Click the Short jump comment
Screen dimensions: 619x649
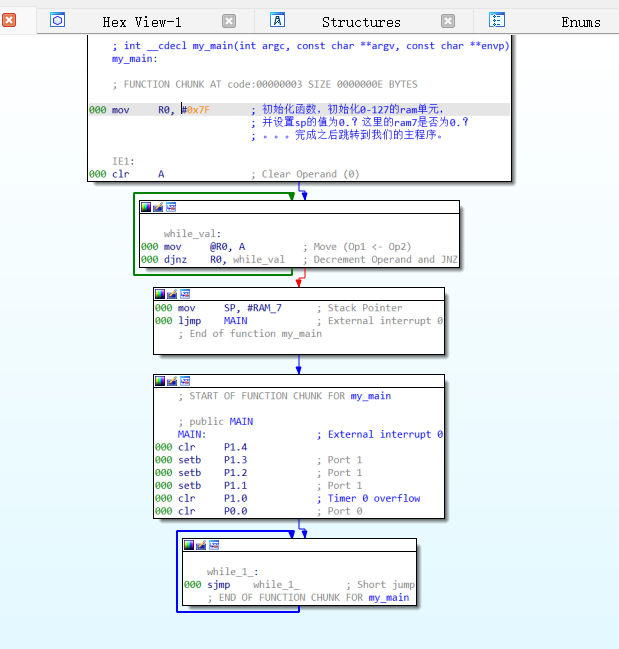click(381, 584)
